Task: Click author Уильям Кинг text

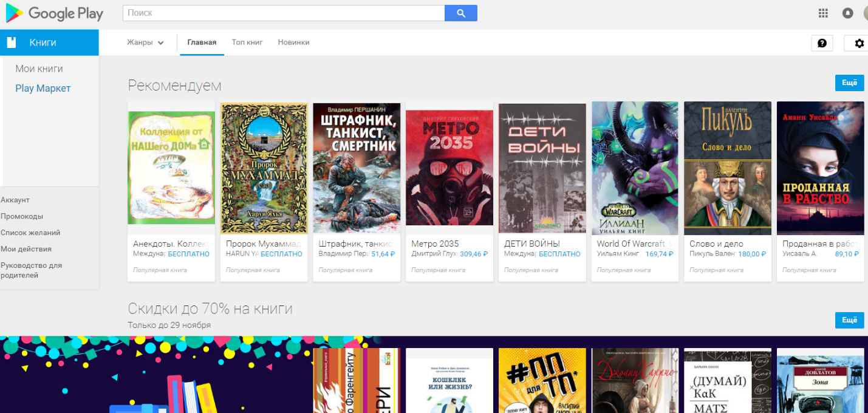Action: tap(618, 254)
